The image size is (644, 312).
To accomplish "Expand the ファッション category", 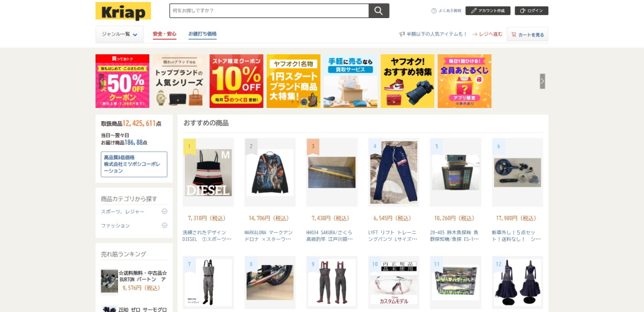I will pos(164,225).
